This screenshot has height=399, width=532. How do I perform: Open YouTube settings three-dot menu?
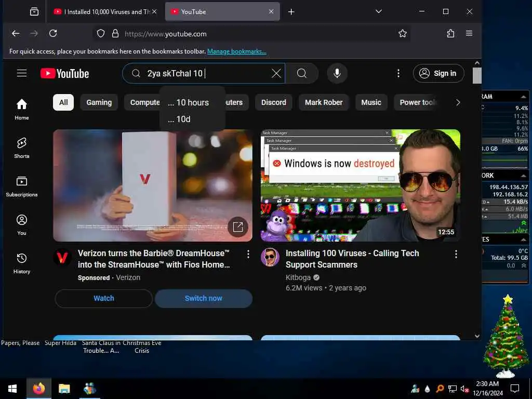(398, 73)
